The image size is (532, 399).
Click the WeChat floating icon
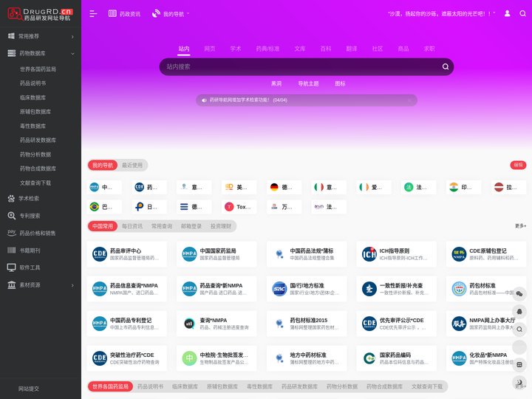pyautogui.click(x=519, y=294)
